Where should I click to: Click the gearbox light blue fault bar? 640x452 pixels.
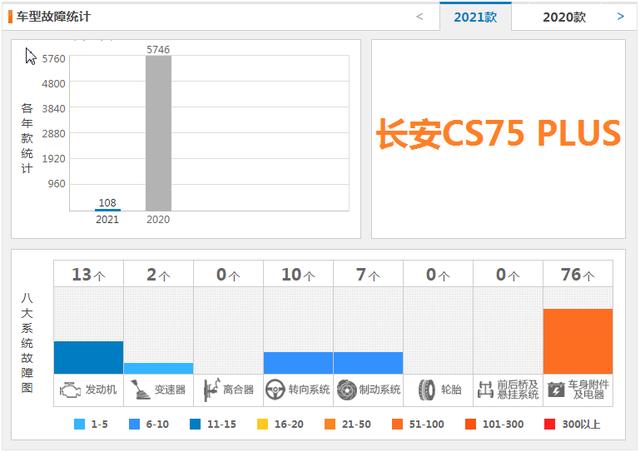click(158, 368)
